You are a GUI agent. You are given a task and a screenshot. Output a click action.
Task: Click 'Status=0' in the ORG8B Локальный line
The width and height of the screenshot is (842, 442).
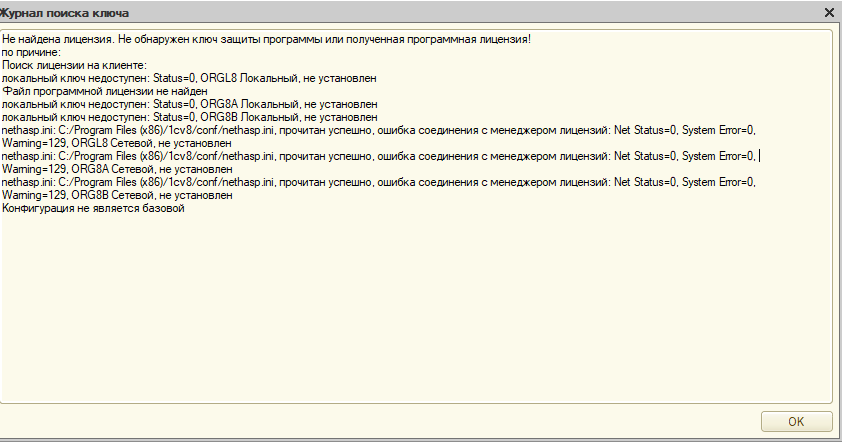pyautogui.click(x=175, y=117)
